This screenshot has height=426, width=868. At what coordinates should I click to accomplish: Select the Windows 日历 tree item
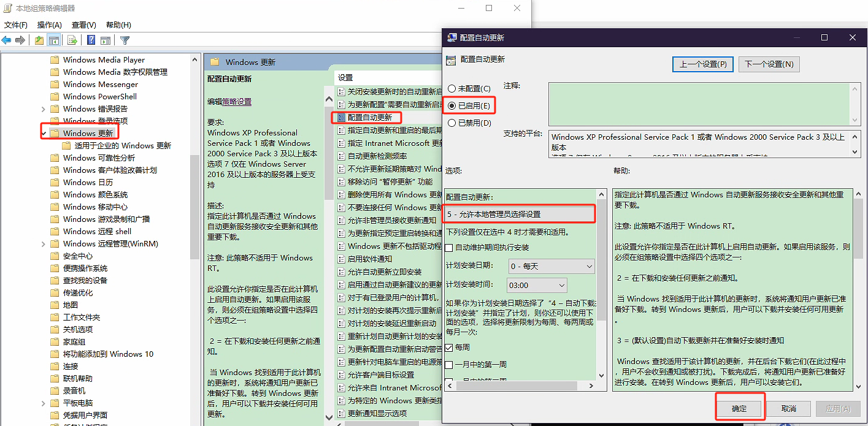coord(88,182)
